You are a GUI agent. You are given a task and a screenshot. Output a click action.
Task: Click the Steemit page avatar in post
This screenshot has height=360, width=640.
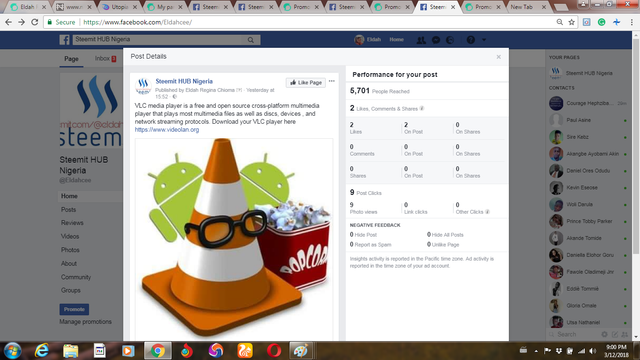click(x=143, y=86)
